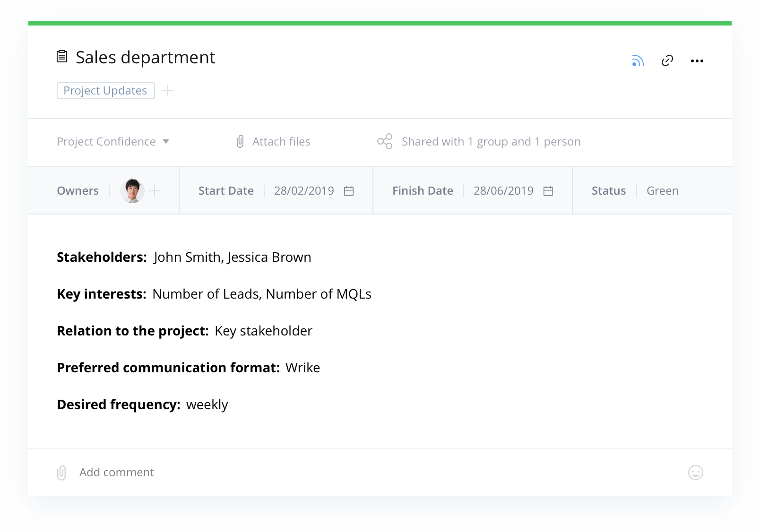Screen dimensions: 760x532
Task: Add another tag with the plus icon
Action: [168, 91]
